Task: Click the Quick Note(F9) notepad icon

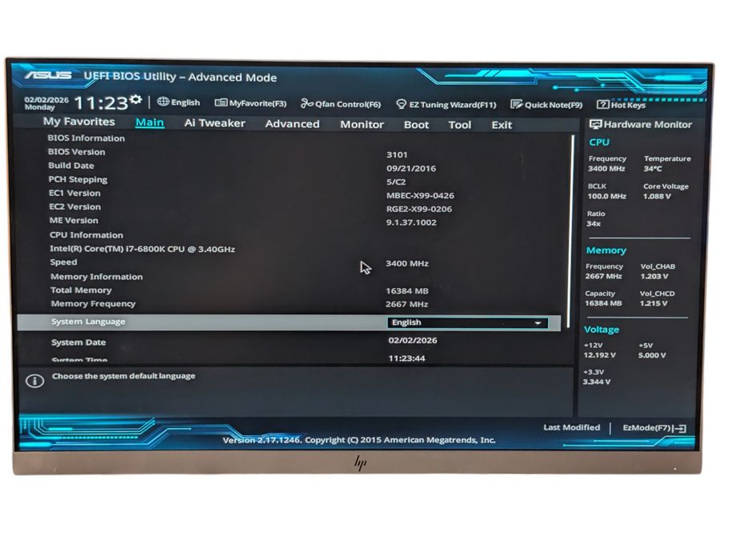Action: (x=516, y=105)
